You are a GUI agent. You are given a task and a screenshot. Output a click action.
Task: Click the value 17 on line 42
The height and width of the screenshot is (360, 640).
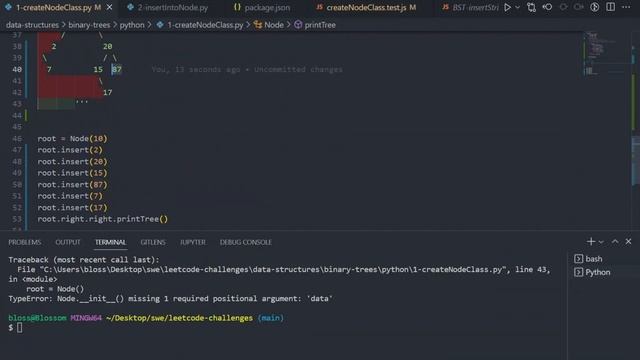pyautogui.click(x=107, y=93)
